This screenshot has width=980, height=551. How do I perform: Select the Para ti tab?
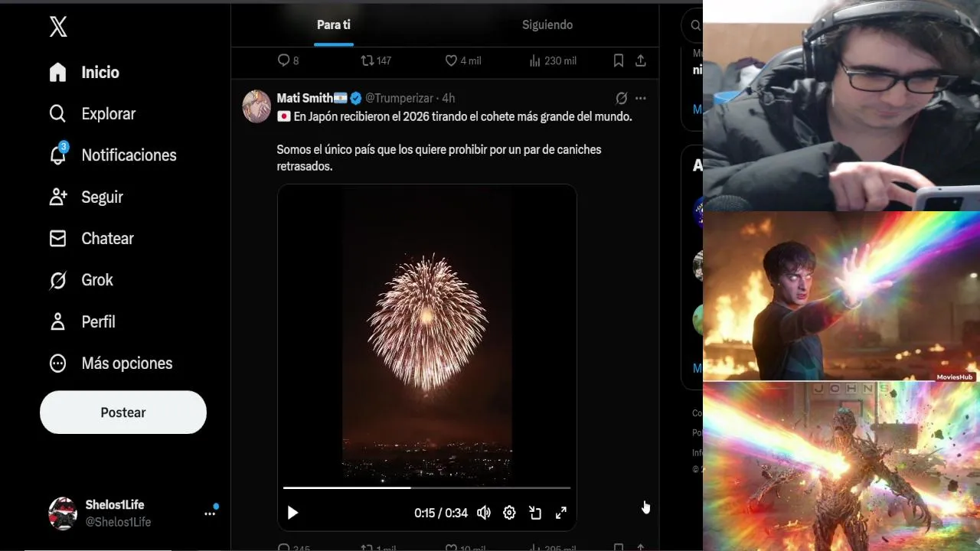pos(334,24)
